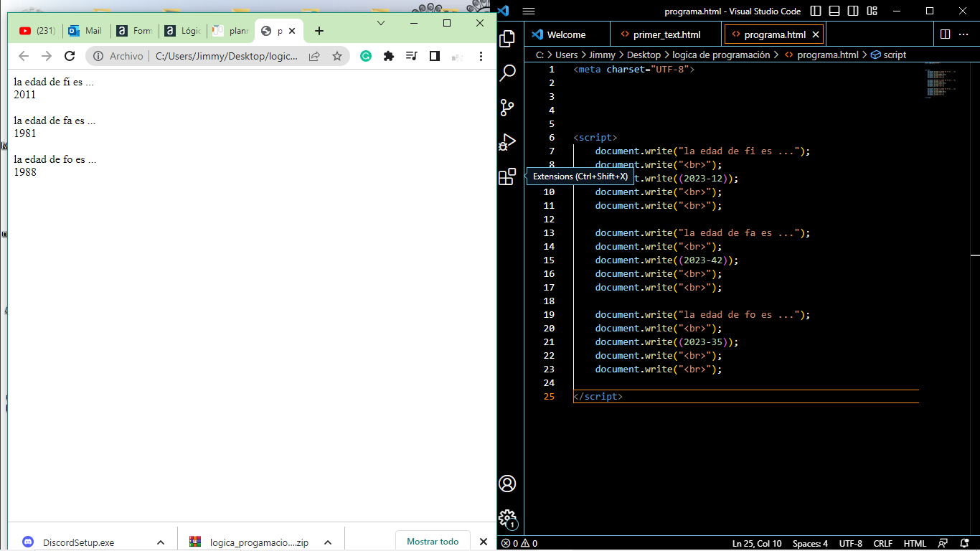The image size is (980, 551).
Task: View site information icon next to Archivo
Action: (x=98, y=56)
